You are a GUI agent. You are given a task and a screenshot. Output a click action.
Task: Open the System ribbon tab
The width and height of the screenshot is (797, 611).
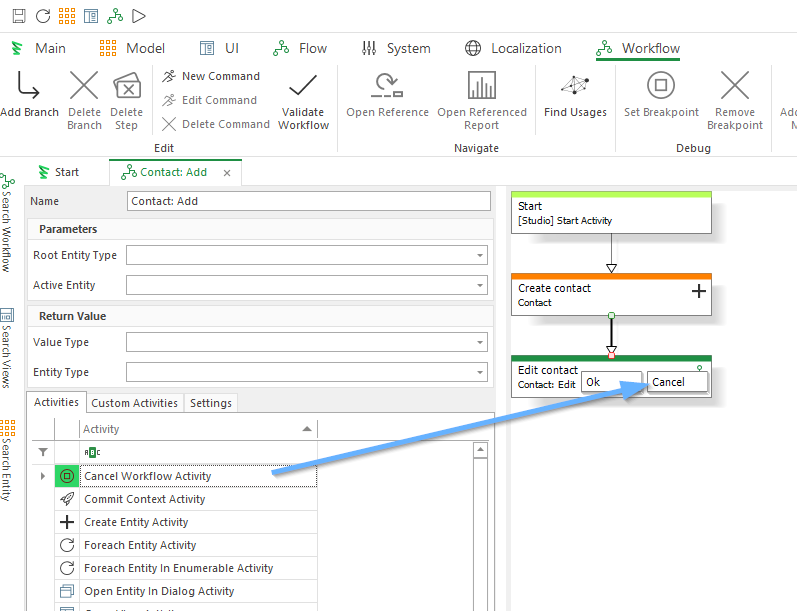396,48
